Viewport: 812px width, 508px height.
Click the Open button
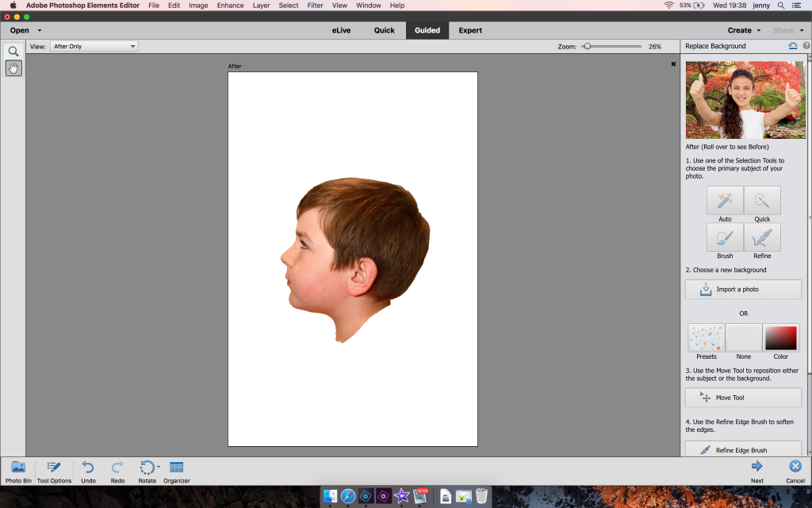tap(20, 31)
